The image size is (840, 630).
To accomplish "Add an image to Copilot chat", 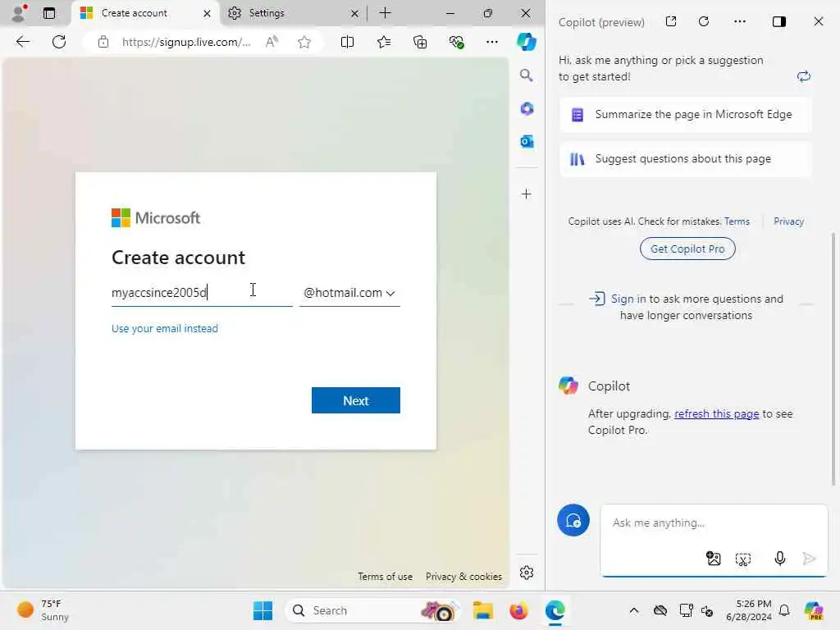I will pyautogui.click(x=714, y=559).
